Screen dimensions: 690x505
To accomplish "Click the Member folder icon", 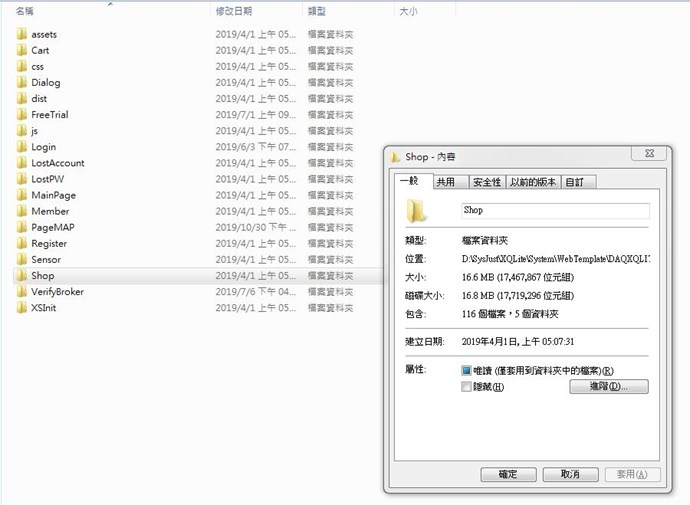I will 22,211.
